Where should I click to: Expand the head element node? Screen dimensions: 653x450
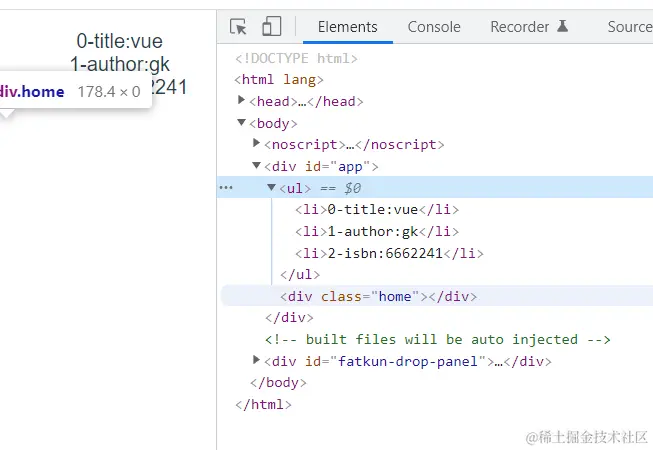point(241,100)
